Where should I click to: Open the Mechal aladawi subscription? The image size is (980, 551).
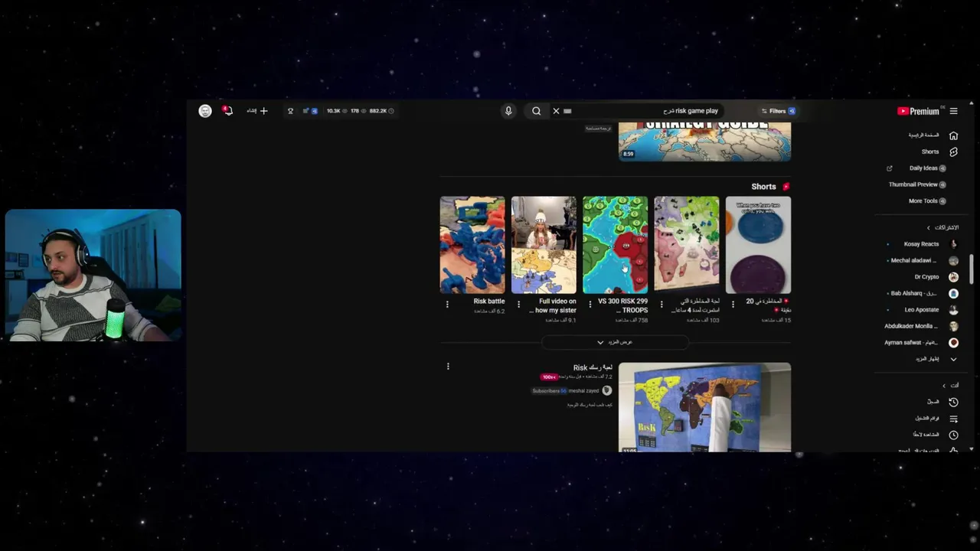pyautogui.click(x=913, y=260)
